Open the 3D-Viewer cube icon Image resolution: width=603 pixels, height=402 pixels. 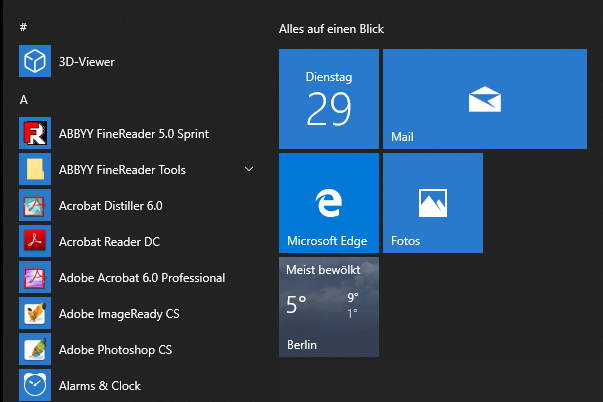(x=35, y=61)
